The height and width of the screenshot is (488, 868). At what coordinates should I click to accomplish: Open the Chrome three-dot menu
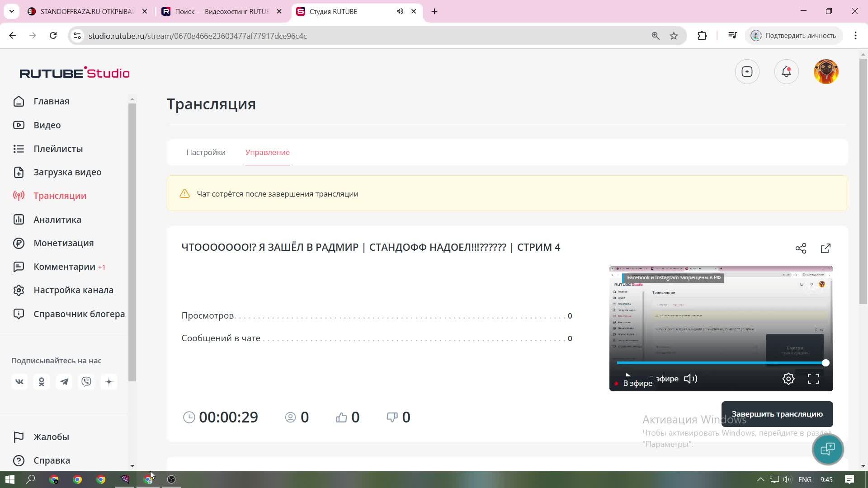coord(855,36)
